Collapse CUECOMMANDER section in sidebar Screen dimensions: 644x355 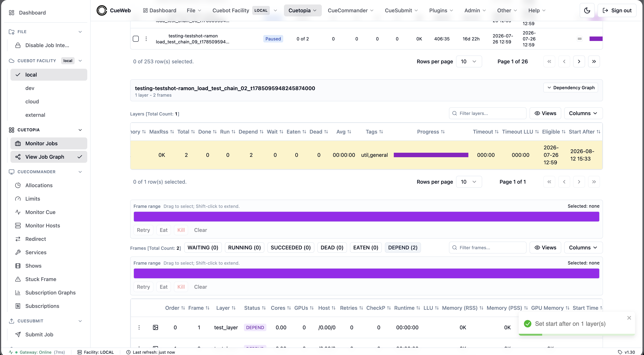pos(80,172)
